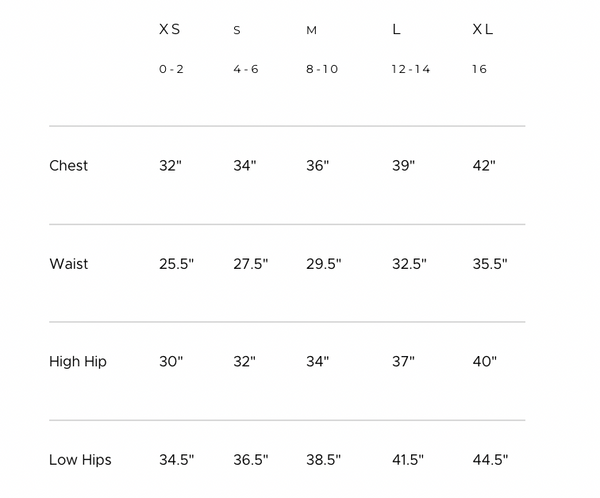Select the M size column header
Image resolution: width=600 pixels, height=498 pixels.
pos(311,30)
